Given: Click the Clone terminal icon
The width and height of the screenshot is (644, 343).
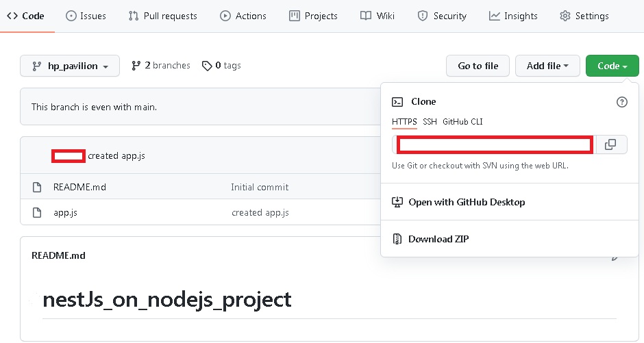Looking at the screenshot, I should click(x=397, y=102).
